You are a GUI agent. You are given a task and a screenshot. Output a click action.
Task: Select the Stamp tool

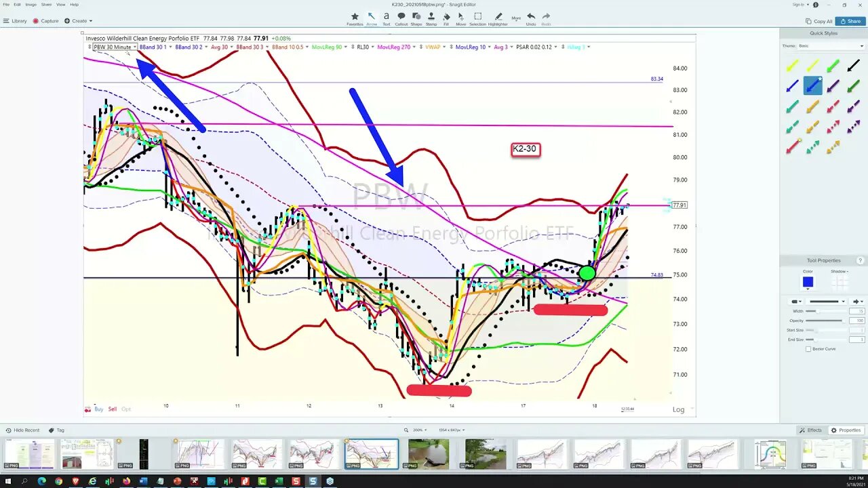[431, 19]
